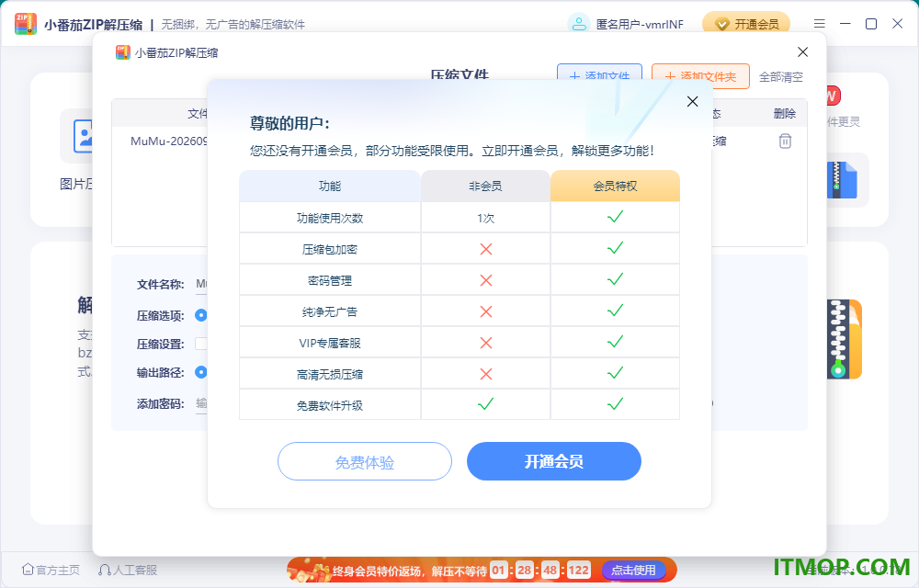Open the hamburger menu in the title bar
Screen dimensions: 919x588
820,23
